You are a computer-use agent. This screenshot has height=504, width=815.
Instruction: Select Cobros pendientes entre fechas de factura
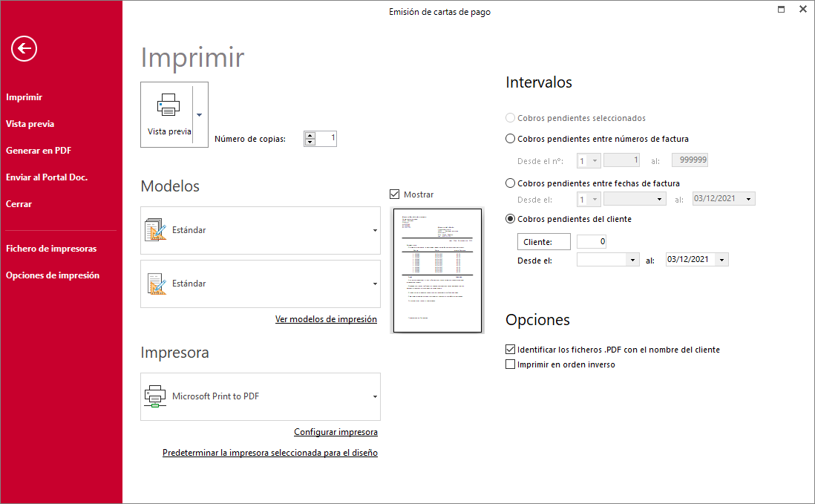coord(510,183)
